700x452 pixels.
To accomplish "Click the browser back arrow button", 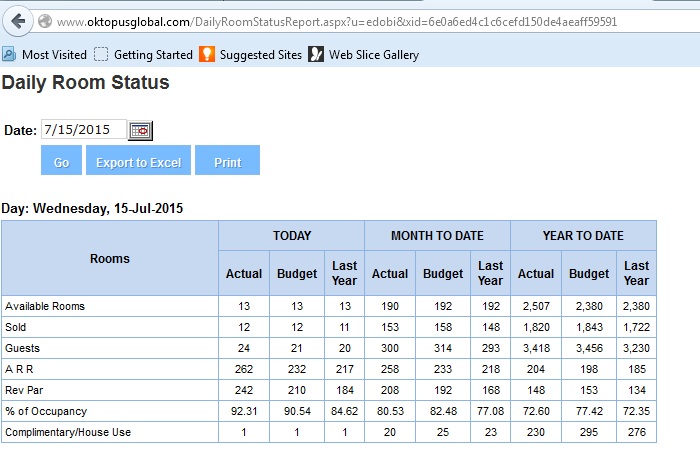I will tap(17, 20).
